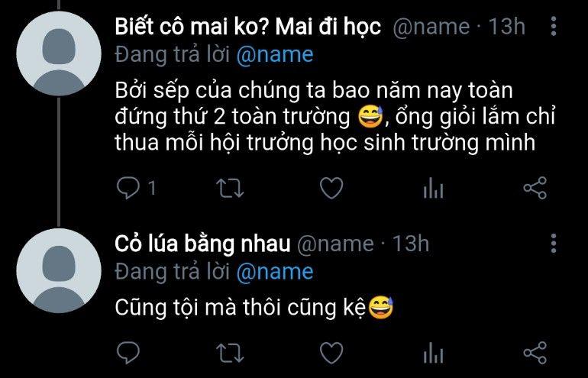Open the tweet text 'Cũng tội mà thôi cũng kệ'

[x=240, y=308]
